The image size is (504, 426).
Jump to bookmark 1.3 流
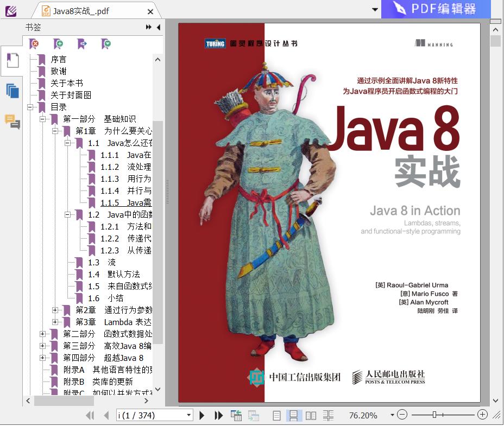(102, 263)
